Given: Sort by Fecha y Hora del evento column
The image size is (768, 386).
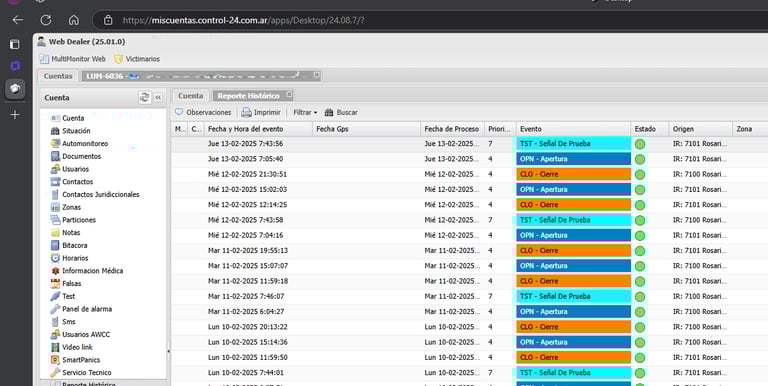Looking at the screenshot, I should [259, 129].
